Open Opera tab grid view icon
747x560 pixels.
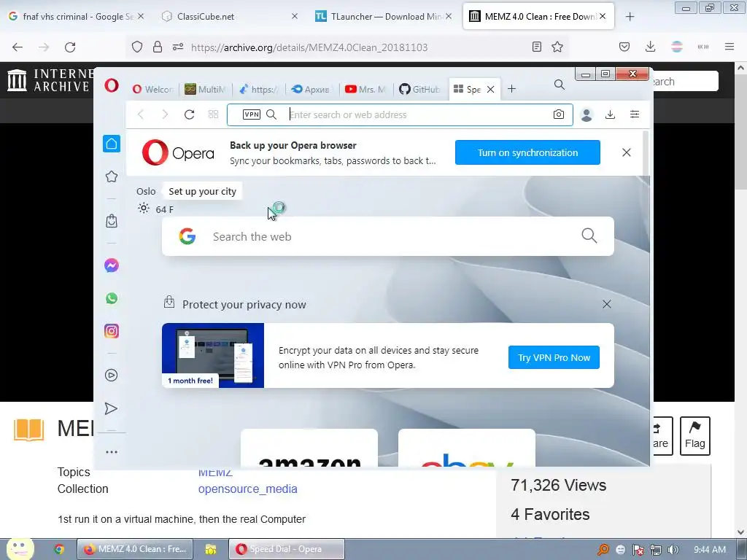tap(214, 114)
